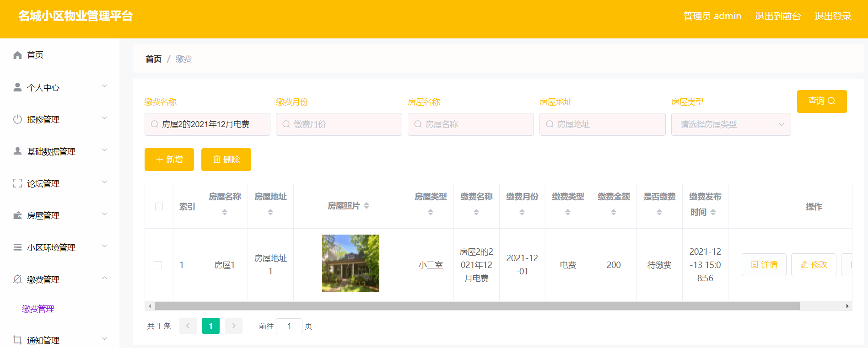Click 首页 in the breadcrumb
The height and width of the screenshot is (348, 868).
pyautogui.click(x=154, y=59)
